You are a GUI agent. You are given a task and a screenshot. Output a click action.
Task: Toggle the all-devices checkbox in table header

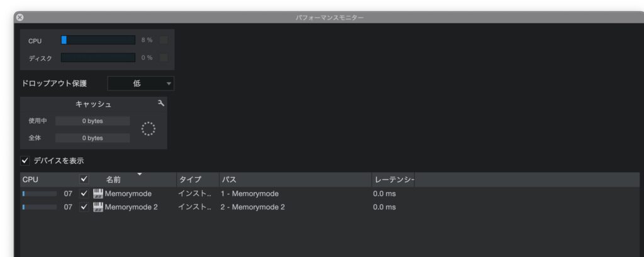(x=84, y=180)
